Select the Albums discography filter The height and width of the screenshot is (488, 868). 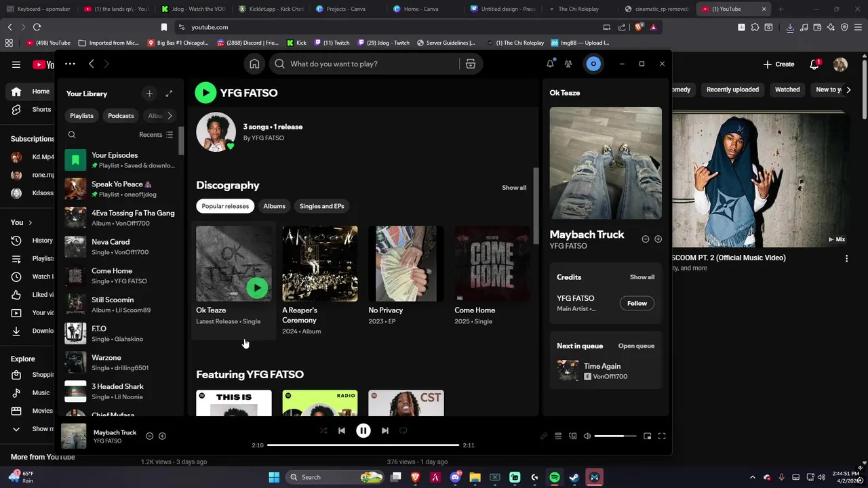pos(274,206)
